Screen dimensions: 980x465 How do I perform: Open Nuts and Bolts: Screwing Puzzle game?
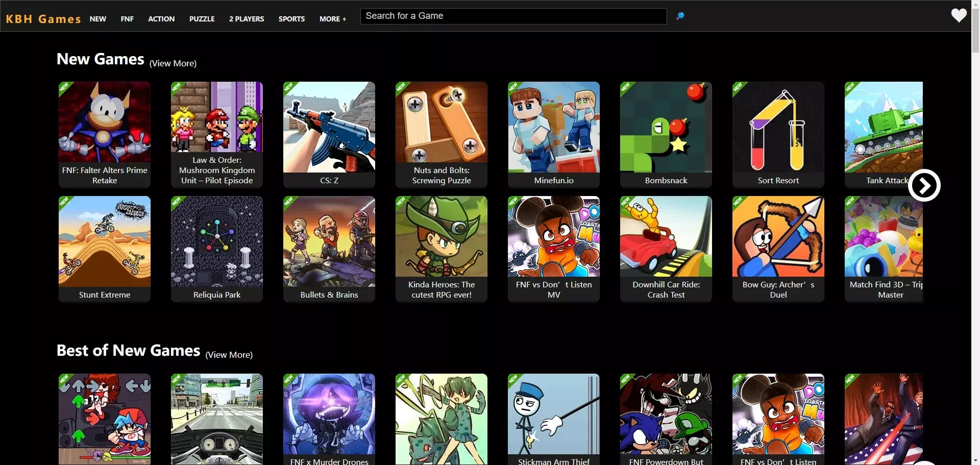coord(442,135)
